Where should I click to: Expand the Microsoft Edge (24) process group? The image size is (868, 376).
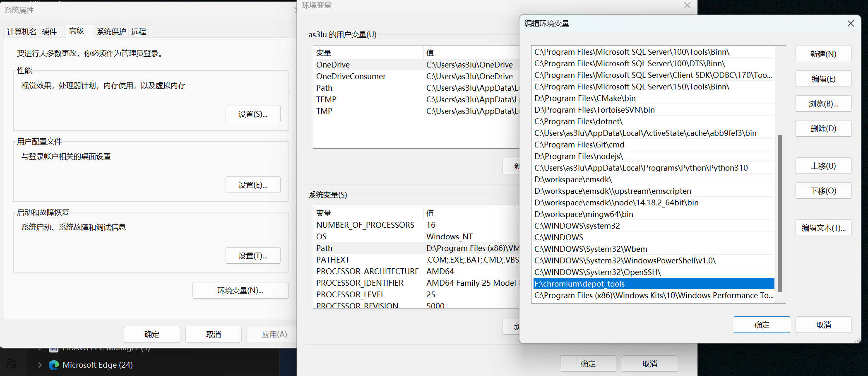pos(40,365)
